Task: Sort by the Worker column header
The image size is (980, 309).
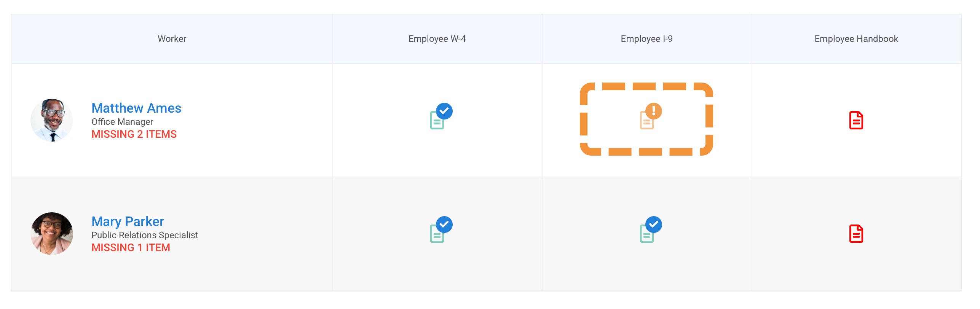Action: (172, 39)
